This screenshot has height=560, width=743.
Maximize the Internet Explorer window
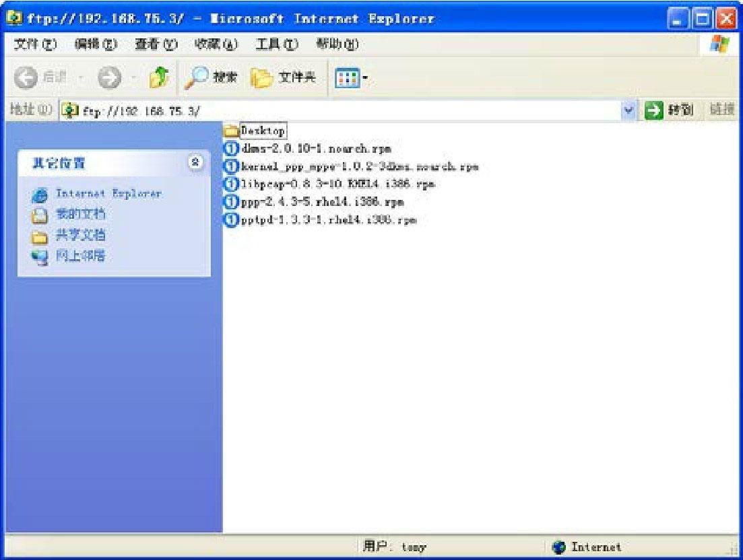(x=703, y=18)
